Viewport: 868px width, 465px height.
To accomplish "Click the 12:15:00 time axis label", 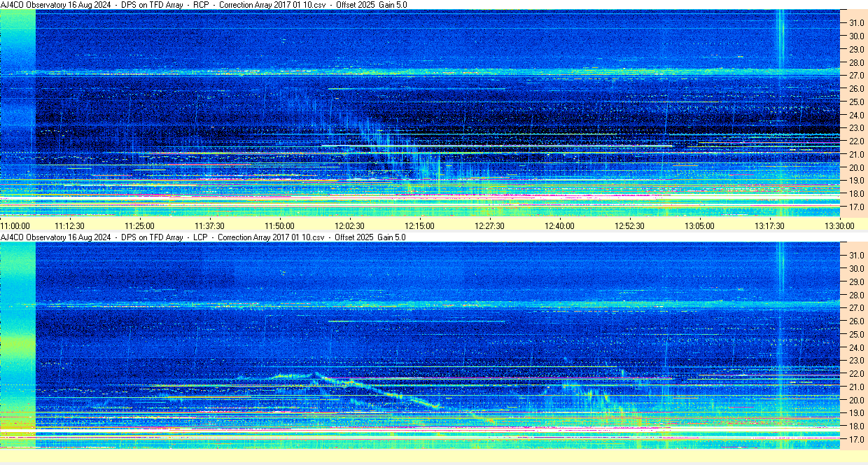I will point(419,225).
